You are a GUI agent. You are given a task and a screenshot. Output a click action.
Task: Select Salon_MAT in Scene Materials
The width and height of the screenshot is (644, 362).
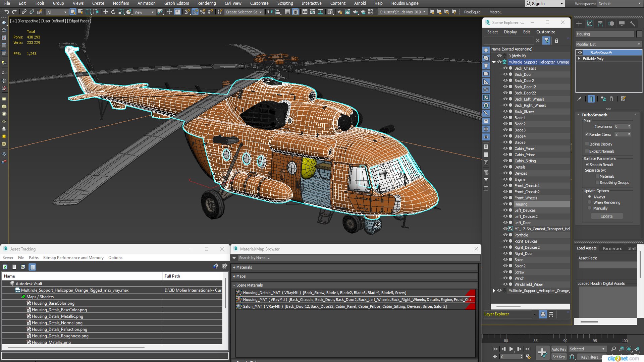tap(356, 306)
